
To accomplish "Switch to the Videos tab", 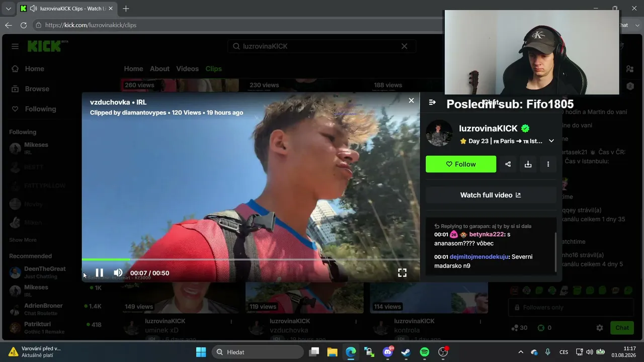I will [x=187, y=69].
